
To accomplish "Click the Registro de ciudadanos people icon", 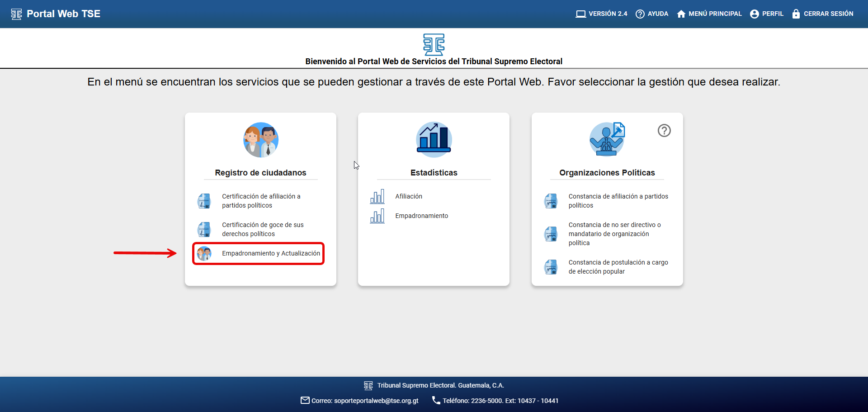I will point(261,140).
